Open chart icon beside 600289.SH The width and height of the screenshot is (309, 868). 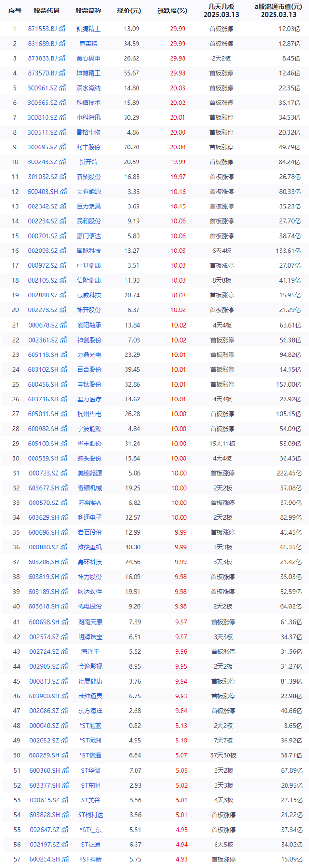(x=66, y=755)
